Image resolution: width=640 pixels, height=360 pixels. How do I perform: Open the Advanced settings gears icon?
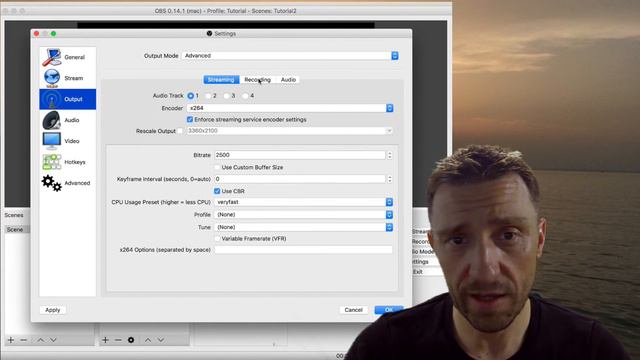(51, 183)
